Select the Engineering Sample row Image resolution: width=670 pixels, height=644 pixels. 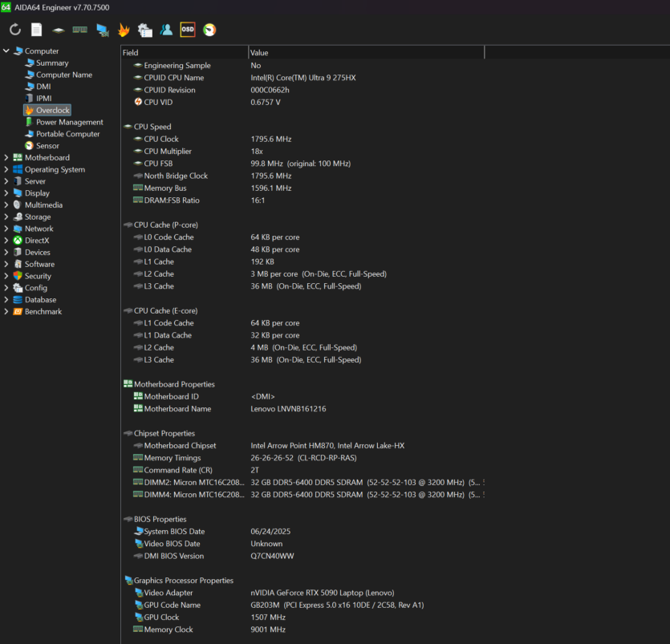point(303,65)
